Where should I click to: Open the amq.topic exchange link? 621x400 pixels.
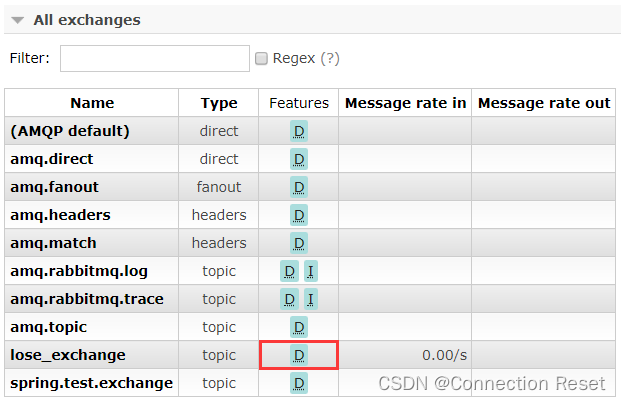point(49,328)
